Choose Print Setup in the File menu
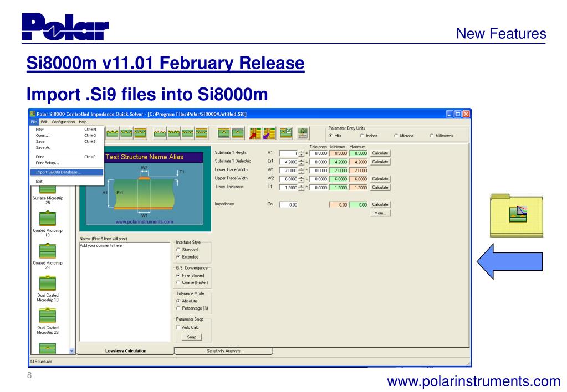 click(x=67, y=163)
